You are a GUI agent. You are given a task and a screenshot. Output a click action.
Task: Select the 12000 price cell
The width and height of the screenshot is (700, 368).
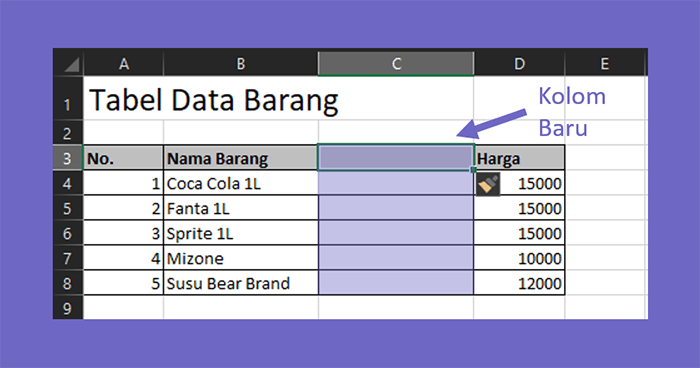[x=519, y=283]
